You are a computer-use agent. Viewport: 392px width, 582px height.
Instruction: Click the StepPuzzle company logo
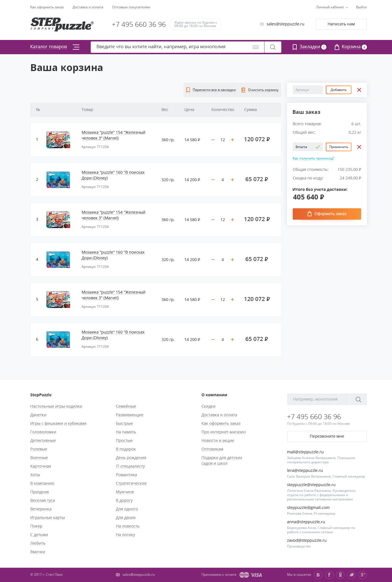click(62, 24)
